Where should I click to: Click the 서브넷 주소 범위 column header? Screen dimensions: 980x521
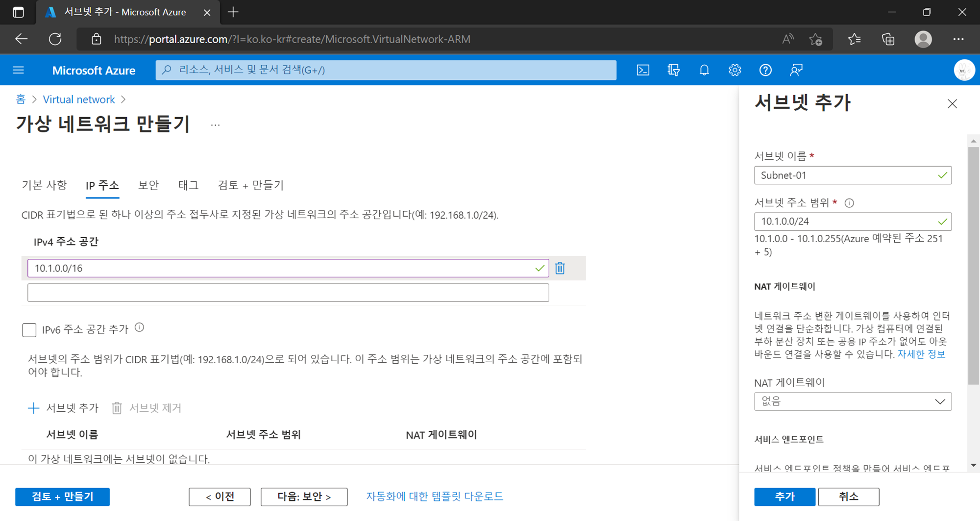tap(263, 435)
